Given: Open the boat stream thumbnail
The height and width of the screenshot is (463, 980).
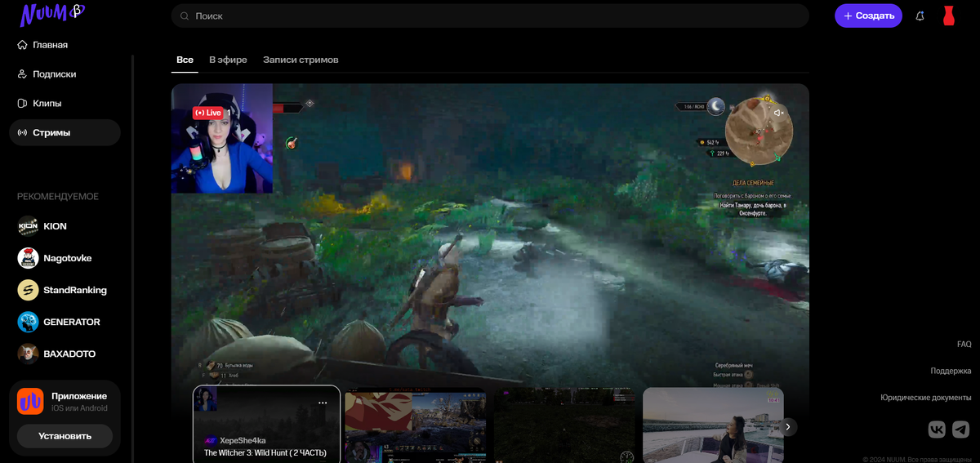Looking at the screenshot, I should point(713,425).
